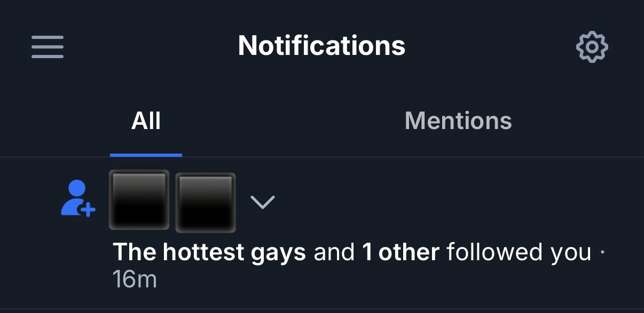Screen dimensions: 644x313
Task: Open "The hottest gays" profile link
Action: pos(209,252)
